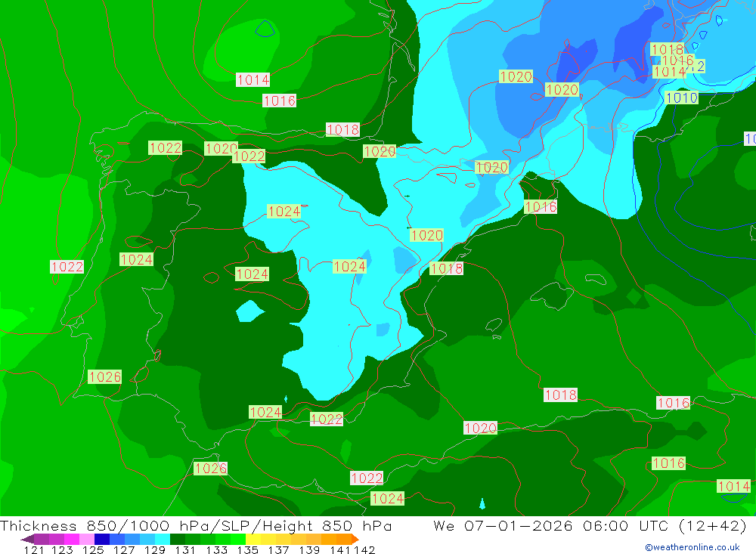Click the map title 'Thickness 850/1000 hPa/SLP/Height 850 hPa'
Viewport: 756px width, 554px height.
[196, 525]
